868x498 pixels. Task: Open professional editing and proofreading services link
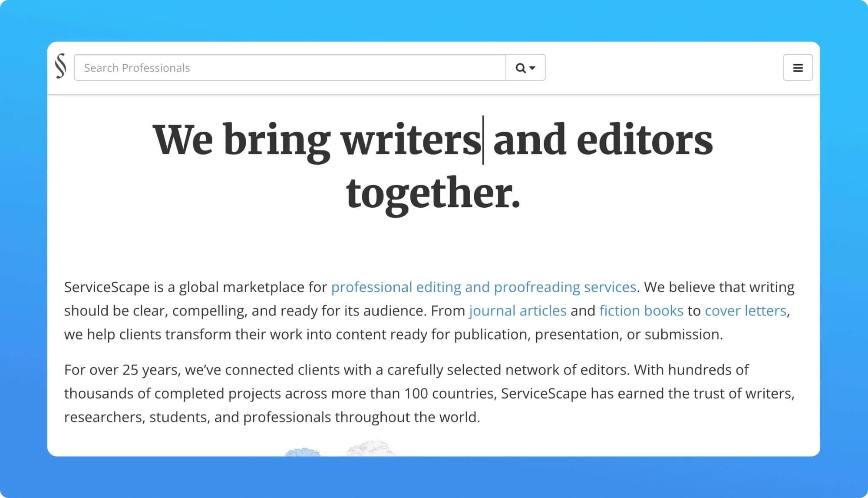(484, 287)
